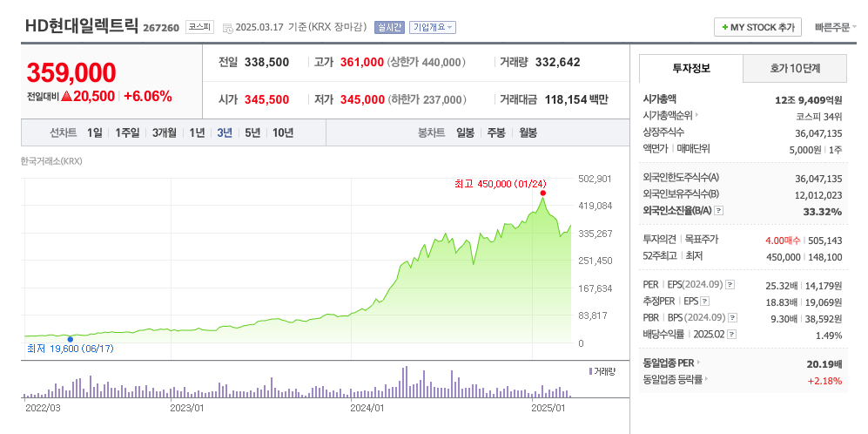Select the 10년 line chart period
The width and height of the screenshot is (868, 434).
(283, 133)
